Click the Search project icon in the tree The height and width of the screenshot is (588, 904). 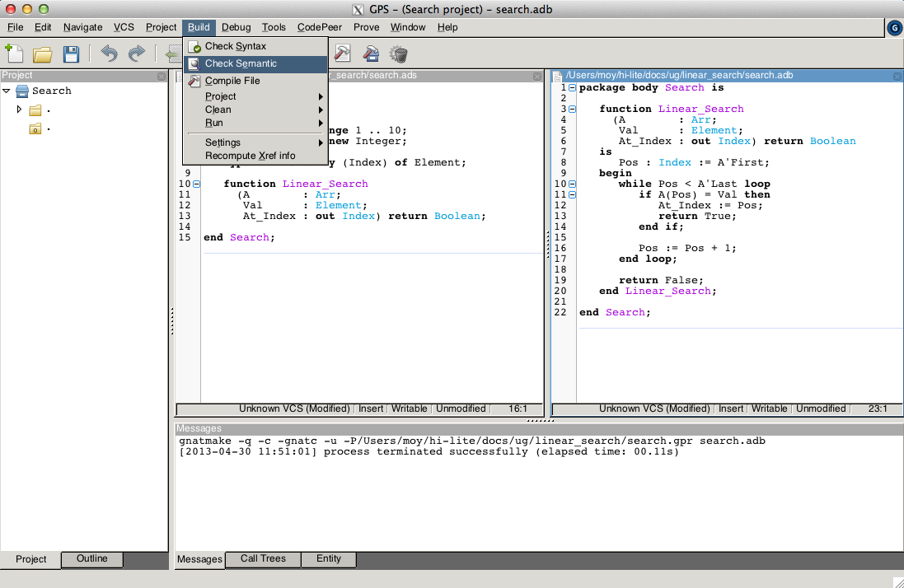point(22,91)
